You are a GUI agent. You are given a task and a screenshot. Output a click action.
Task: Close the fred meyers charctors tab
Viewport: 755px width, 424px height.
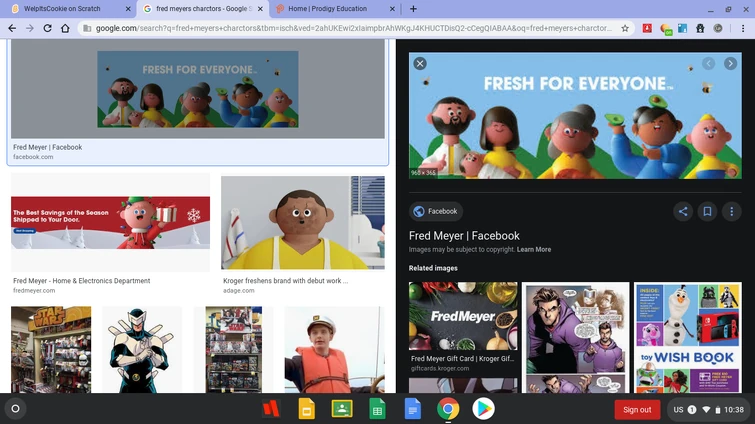260,9
